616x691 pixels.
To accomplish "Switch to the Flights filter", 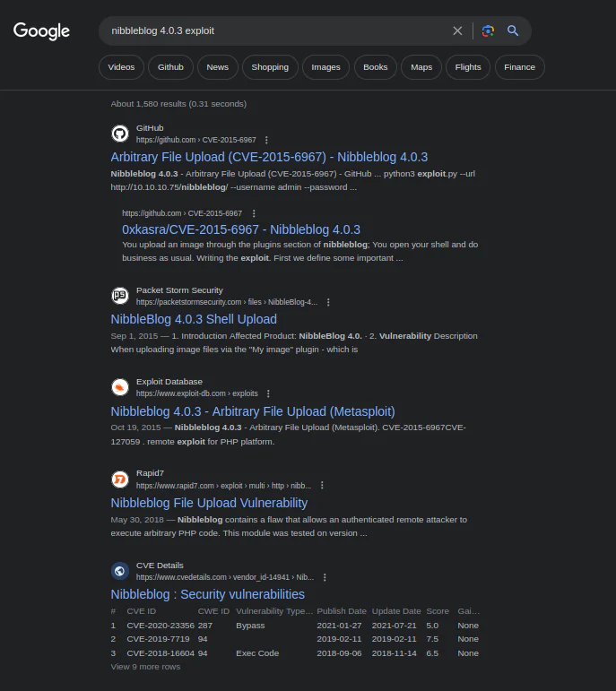I will point(468,67).
